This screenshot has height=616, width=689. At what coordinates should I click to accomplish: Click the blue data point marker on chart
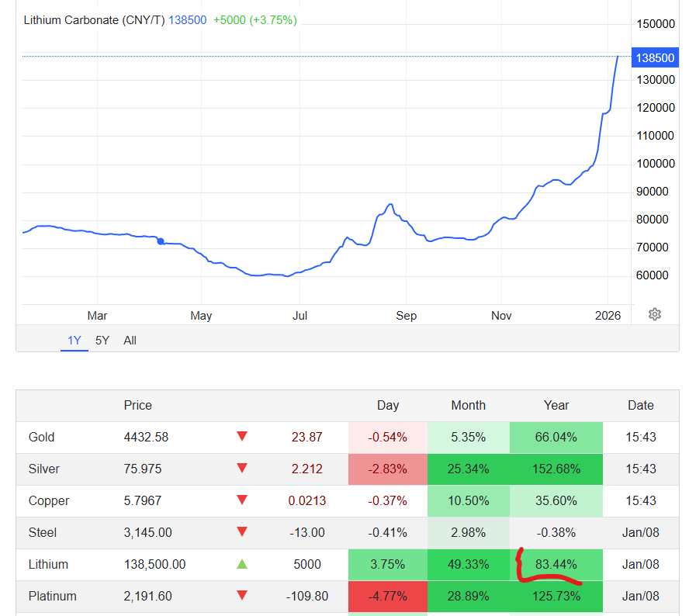click(x=161, y=241)
